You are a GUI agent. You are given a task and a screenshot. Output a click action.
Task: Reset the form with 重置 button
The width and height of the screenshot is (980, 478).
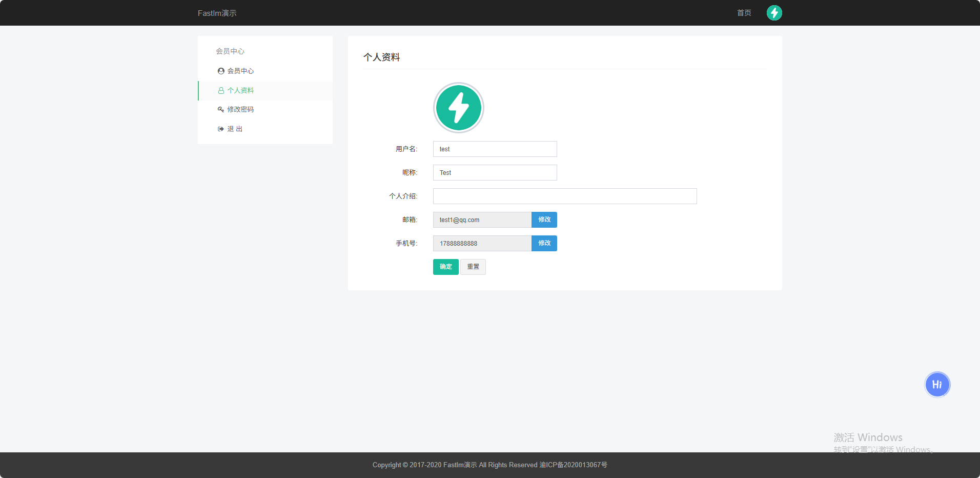click(473, 267)
